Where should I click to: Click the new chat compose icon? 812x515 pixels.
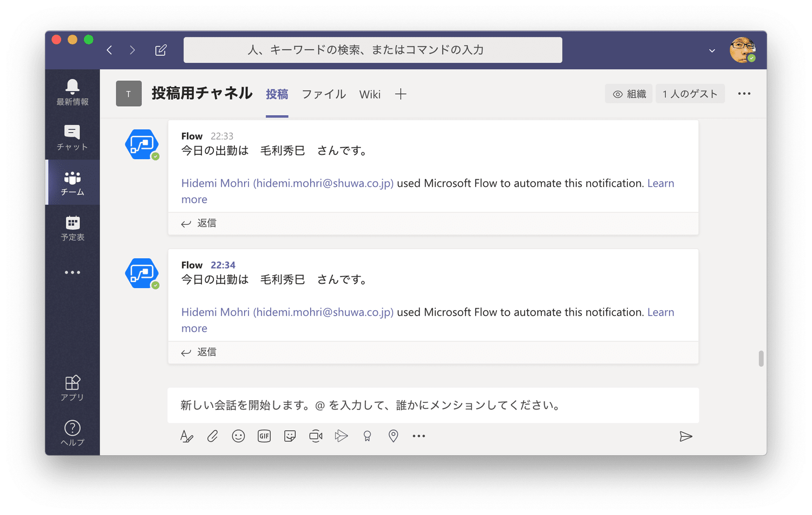pyautogui.click(x=161, y=50)
